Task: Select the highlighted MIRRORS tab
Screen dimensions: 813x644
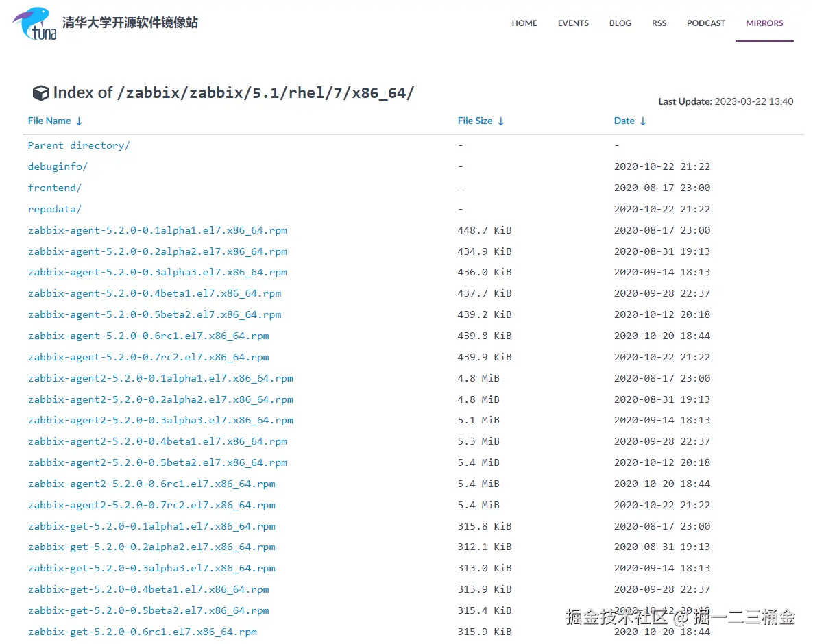Action: (764, 23)
